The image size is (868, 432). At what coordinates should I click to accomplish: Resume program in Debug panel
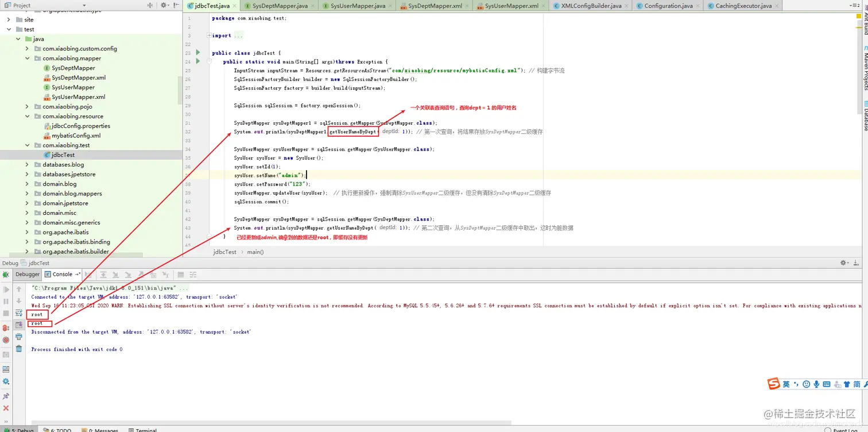(6, 289)
